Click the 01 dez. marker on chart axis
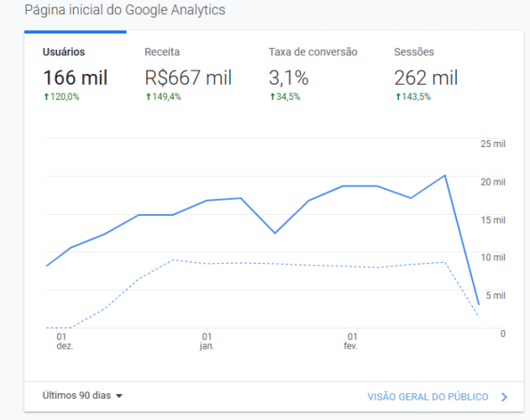Viewport: 530px width, 420px height. [64, 341]
